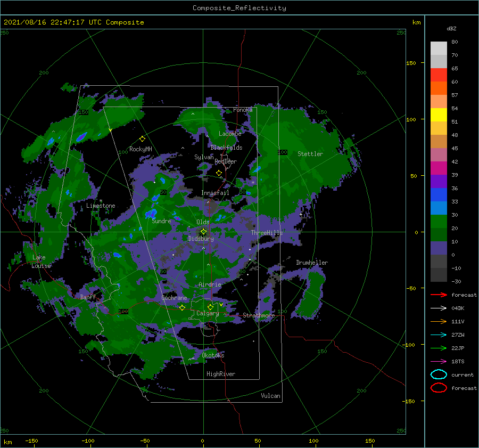Image resolution: width=479 pixels, height=448 pixels.
Task: Click the ThreeHills label
Action: click(x=267, y=233)
